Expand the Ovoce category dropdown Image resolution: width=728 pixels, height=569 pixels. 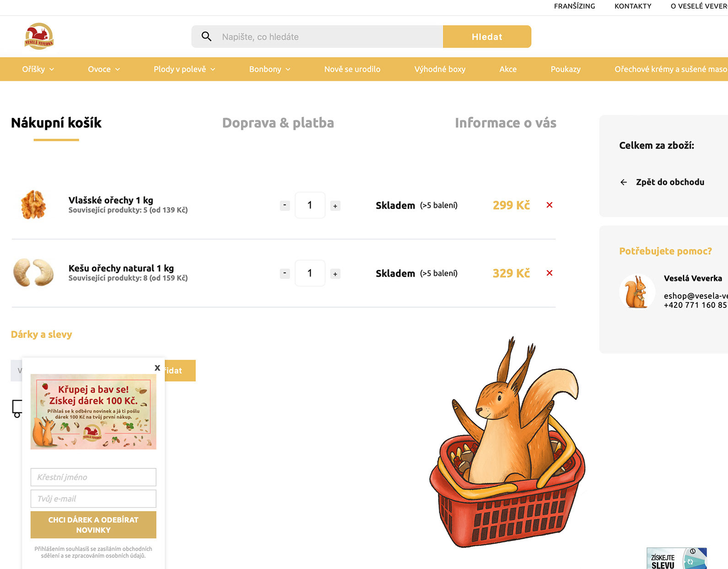[104, 69]
